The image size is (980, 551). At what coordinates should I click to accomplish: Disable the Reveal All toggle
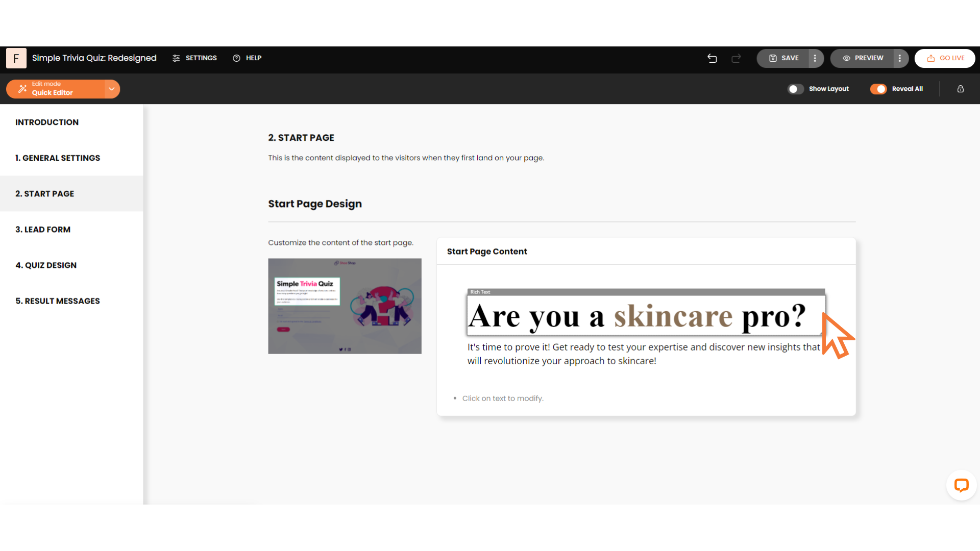pyautogui.click(x=878, y=89)
